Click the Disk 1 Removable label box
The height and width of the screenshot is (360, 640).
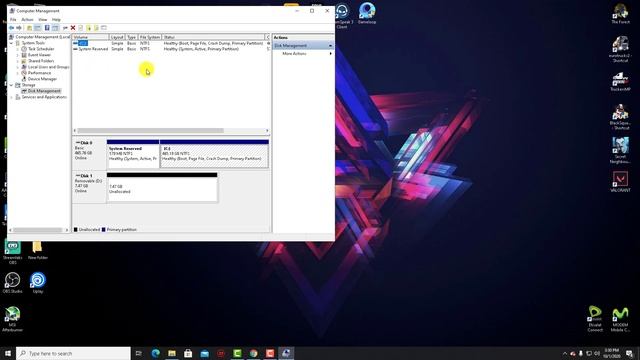click(89, 187)
